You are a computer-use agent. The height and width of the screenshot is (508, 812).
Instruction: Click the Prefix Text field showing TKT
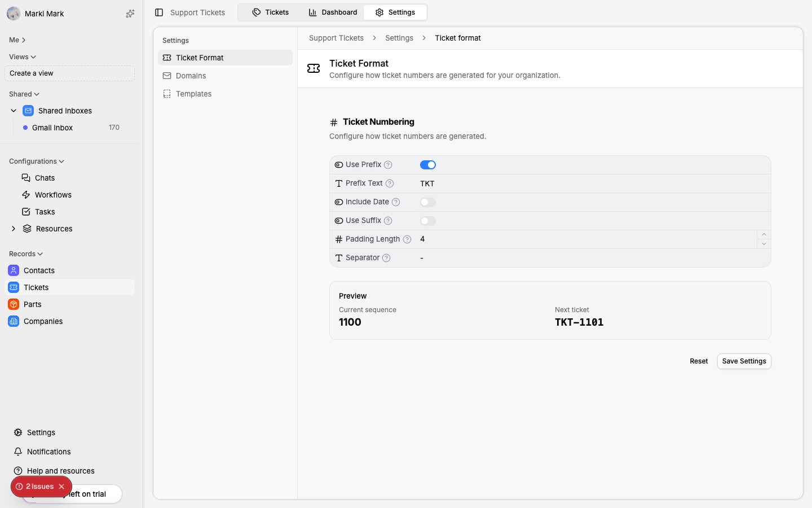point(592,183)
